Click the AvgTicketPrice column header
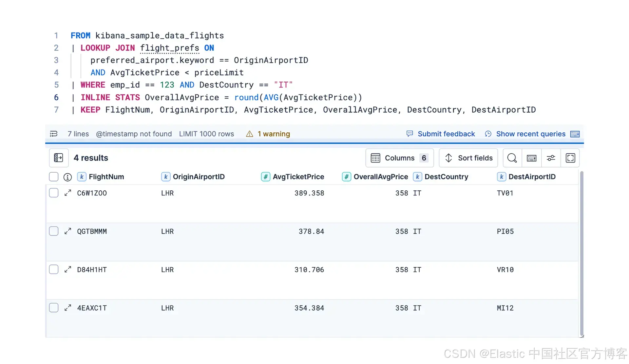Screen dimensions: 629x364 (298, 177)
